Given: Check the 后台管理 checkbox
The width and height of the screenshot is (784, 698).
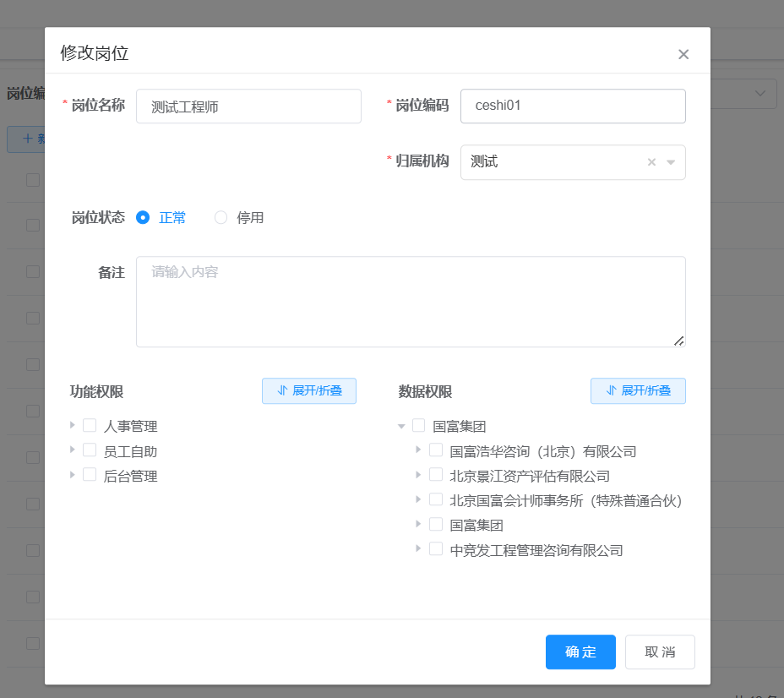Looking at the screenshot, I should tap(90, 475).
